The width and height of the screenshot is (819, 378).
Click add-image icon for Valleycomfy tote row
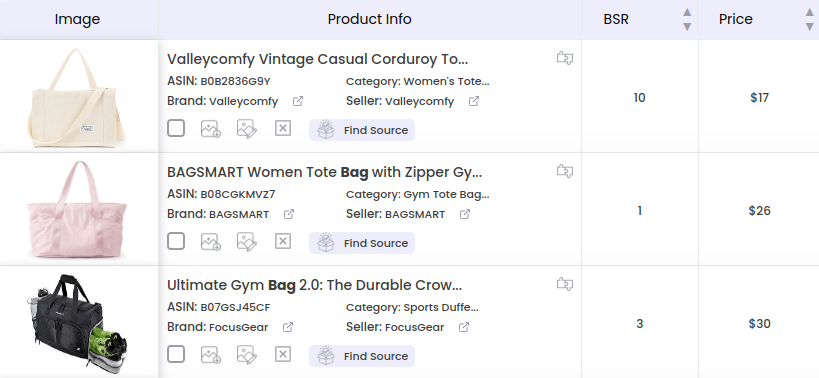(210, 128)
